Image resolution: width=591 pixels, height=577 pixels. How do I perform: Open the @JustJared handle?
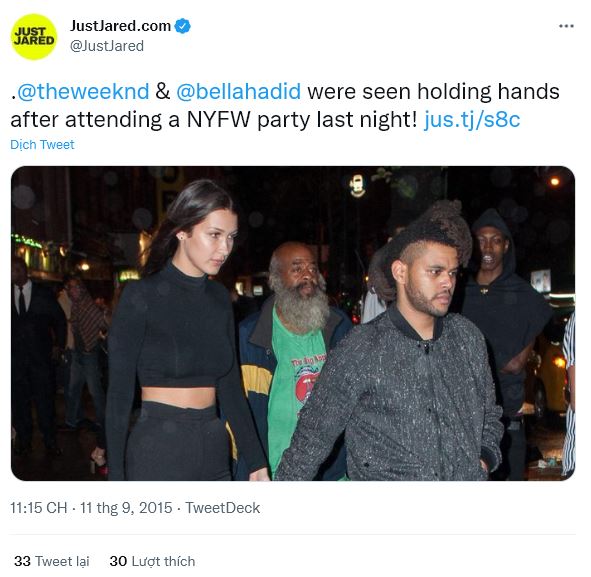click(x=107, y=46)
